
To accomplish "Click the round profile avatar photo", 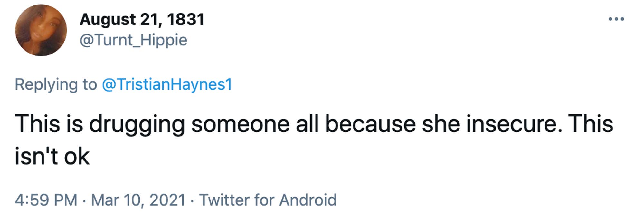I will [41, 30].
